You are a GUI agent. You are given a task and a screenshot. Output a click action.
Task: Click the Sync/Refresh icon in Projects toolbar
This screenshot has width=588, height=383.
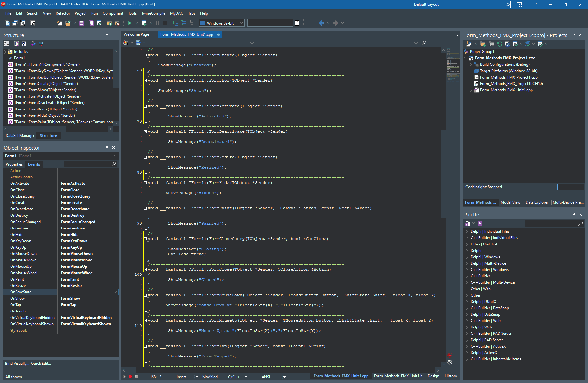point(500,44)
